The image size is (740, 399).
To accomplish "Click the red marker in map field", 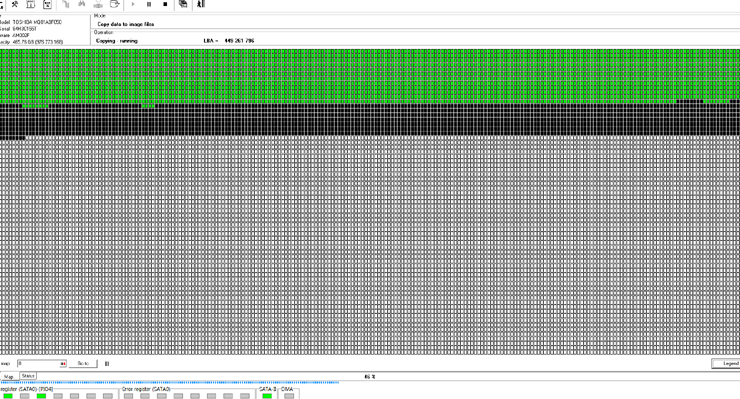I will tap(63, 364).
